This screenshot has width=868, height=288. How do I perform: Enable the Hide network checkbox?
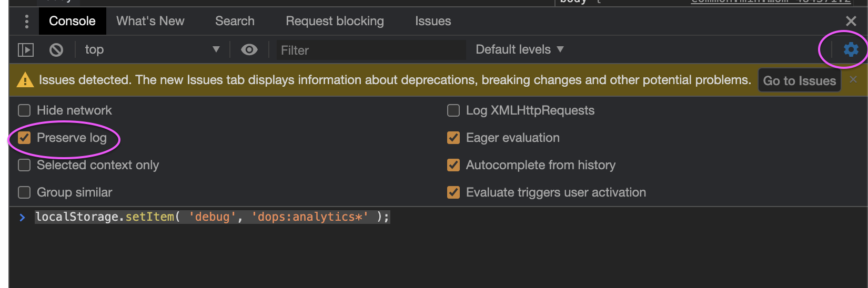24,110
